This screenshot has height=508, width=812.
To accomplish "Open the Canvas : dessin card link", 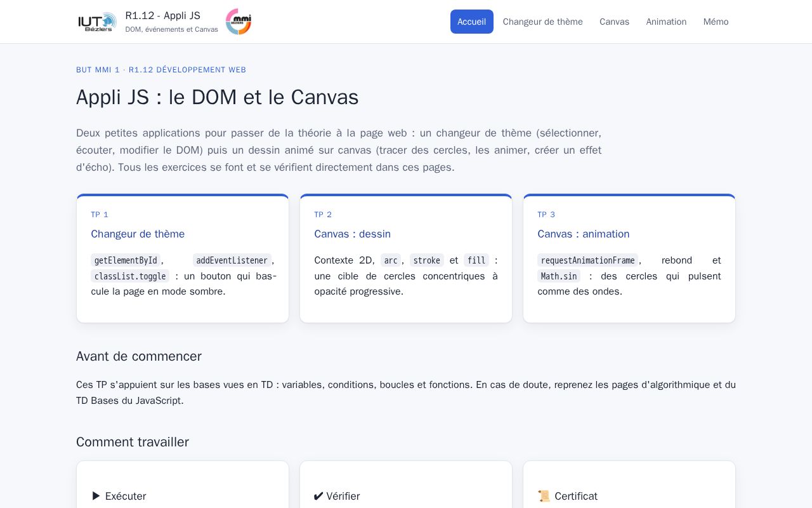I will click(353, 234).
